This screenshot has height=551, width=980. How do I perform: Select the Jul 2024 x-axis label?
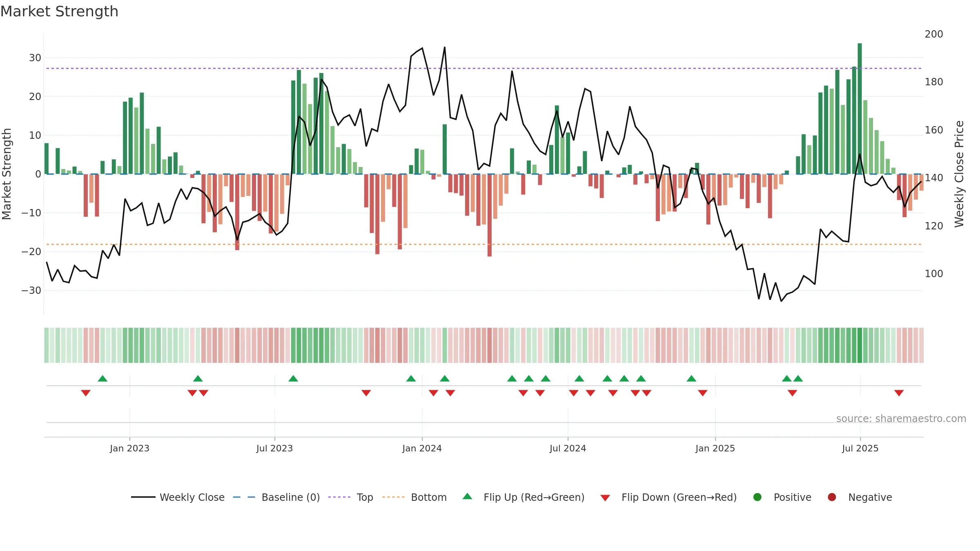568,448
